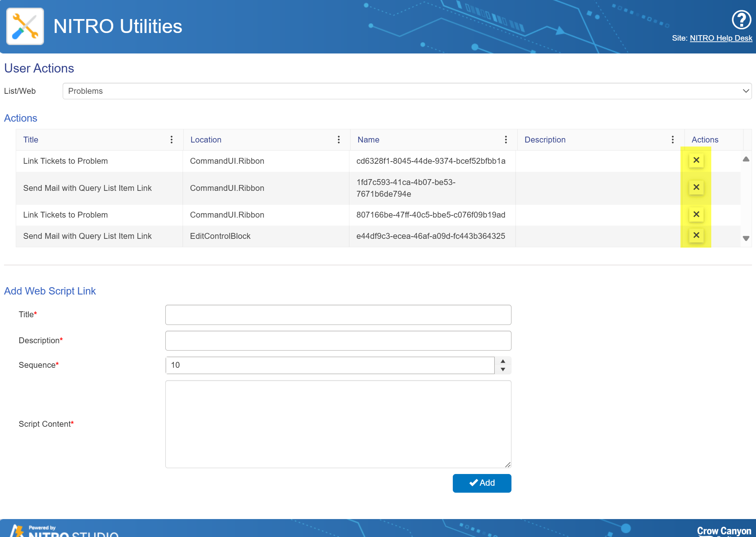Follow the NITRO Help Desk site link
The image size is (756, 537).
click(x=721, y=38)
